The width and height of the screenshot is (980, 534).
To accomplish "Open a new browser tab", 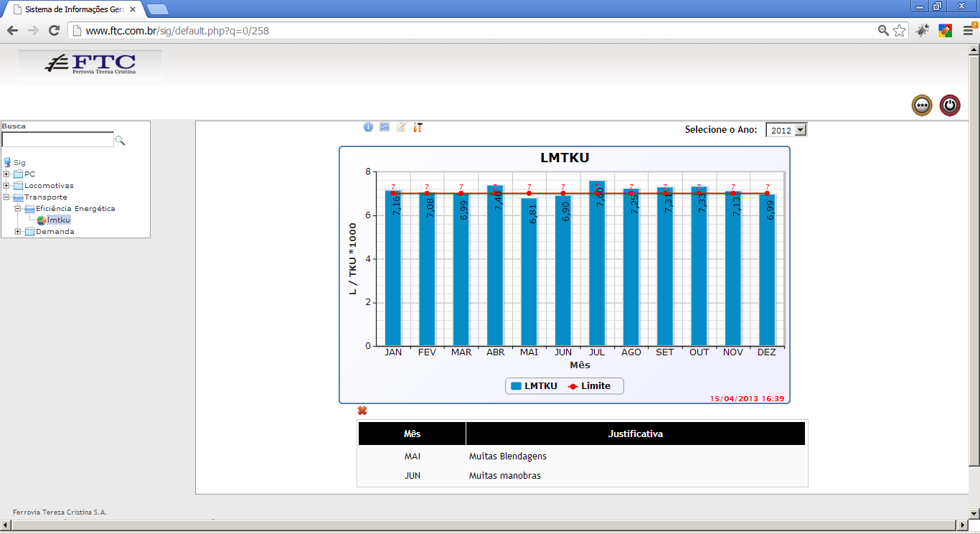I will click(157, 9).
